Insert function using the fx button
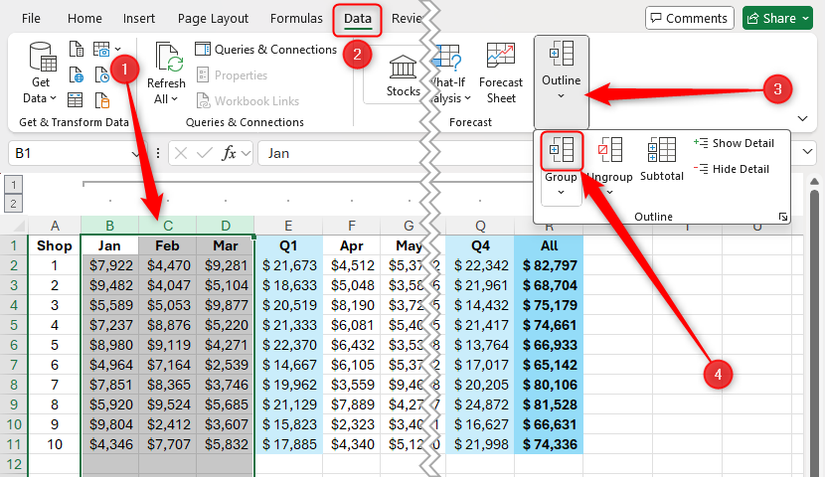 (229, 153)
